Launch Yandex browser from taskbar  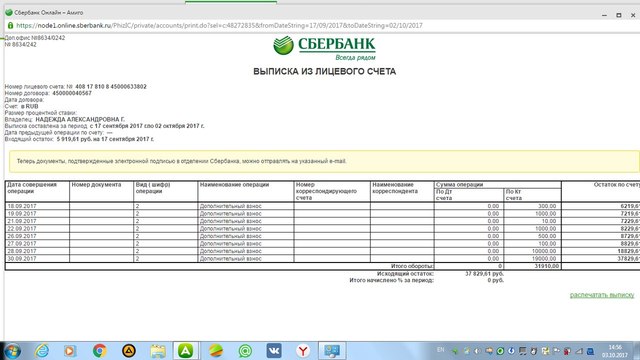[x=303, y=351]
